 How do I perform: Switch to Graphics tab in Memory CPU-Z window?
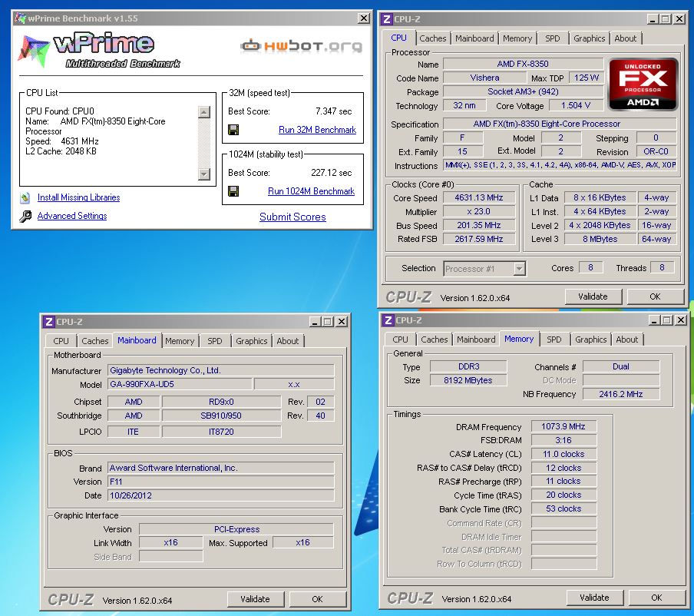coord(590,339)
